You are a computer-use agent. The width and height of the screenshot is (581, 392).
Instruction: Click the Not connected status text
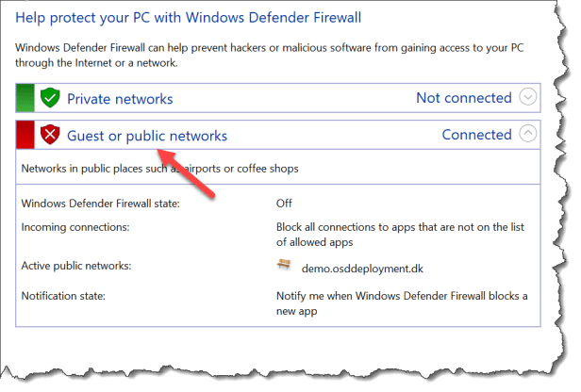(x=463, y=98)
